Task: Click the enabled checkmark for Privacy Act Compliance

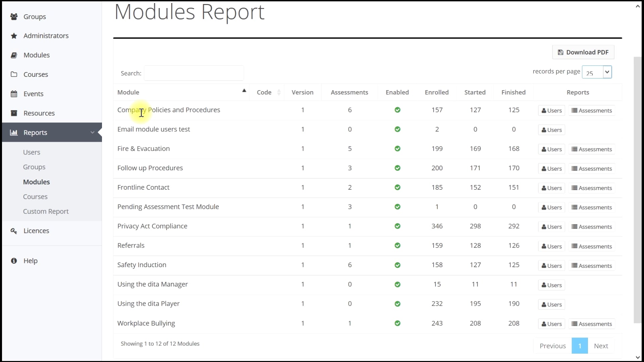Action: (x=397, y=226)
